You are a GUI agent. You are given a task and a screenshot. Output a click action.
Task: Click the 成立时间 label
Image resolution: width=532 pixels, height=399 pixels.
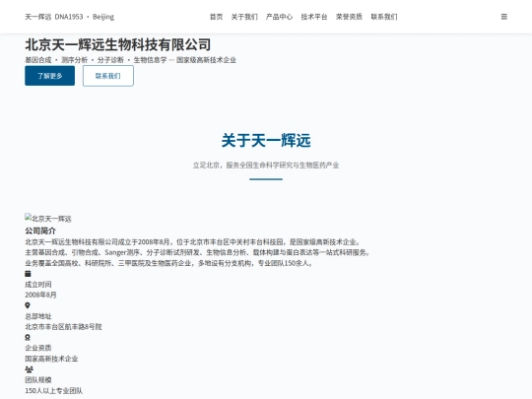[x=38, y=285]
